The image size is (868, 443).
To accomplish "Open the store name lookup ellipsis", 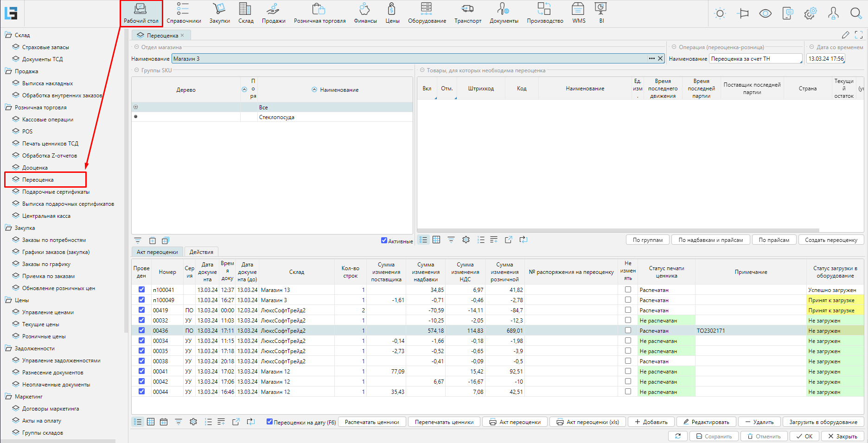I will click(x=651, y=58).
